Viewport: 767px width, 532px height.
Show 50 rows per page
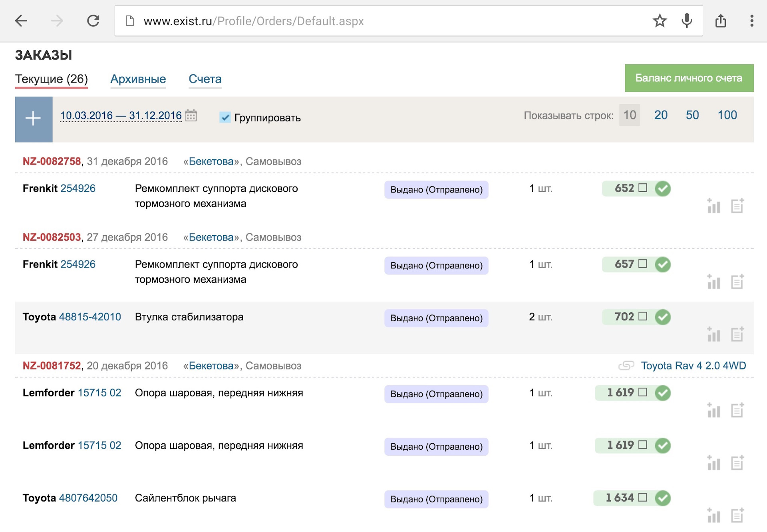[x=692, y=115]
